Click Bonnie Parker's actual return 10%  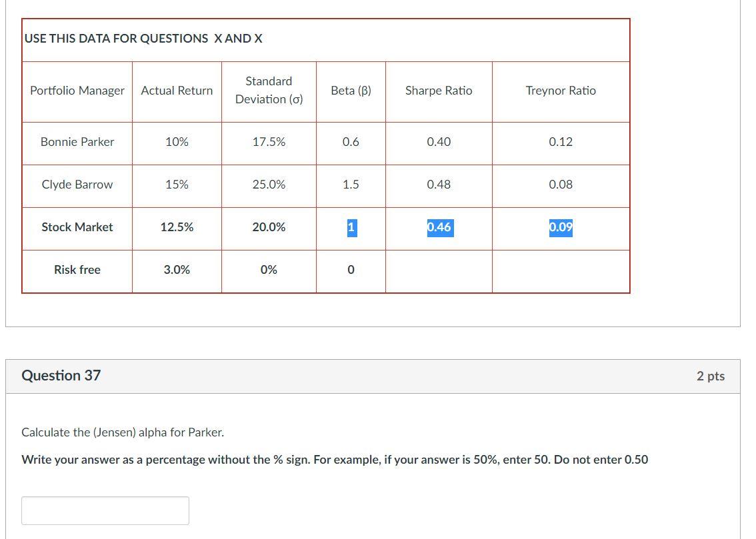coord(177,142)
